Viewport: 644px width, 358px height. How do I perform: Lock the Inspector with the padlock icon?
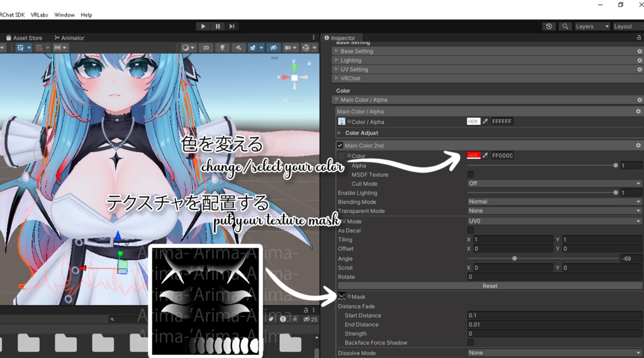[639, 37]
